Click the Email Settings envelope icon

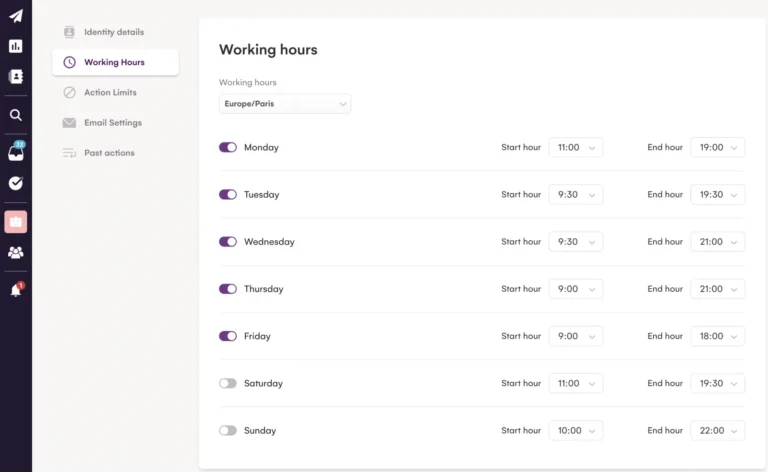[69, 123]
